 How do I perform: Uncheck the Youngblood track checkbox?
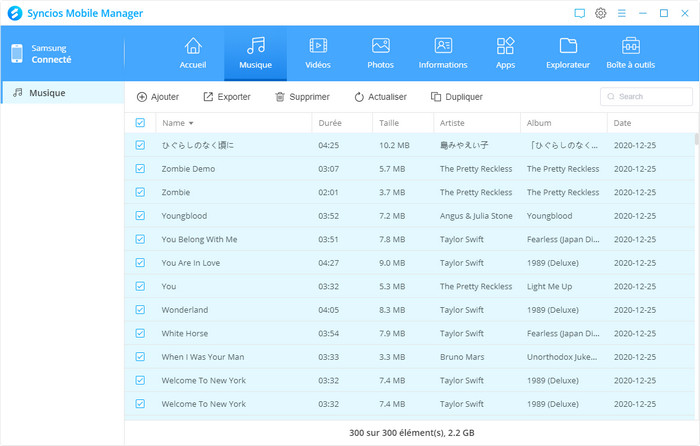(x=140, y=216)
